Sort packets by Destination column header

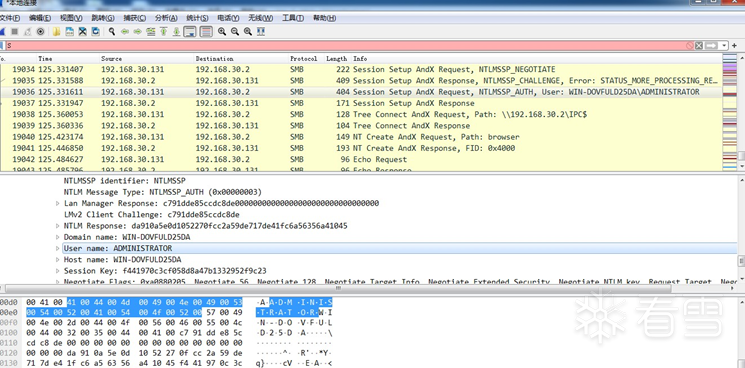tap(241, 58)
